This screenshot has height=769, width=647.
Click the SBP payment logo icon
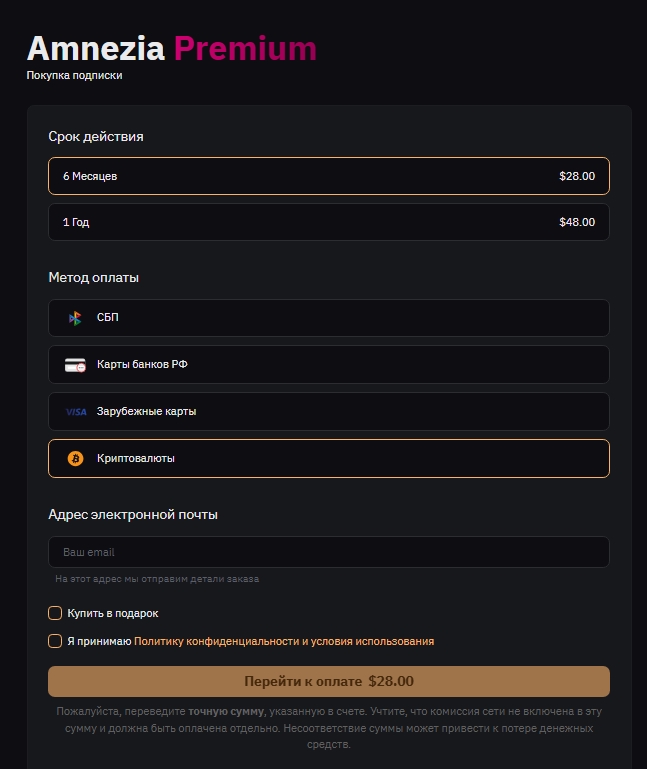75,318
